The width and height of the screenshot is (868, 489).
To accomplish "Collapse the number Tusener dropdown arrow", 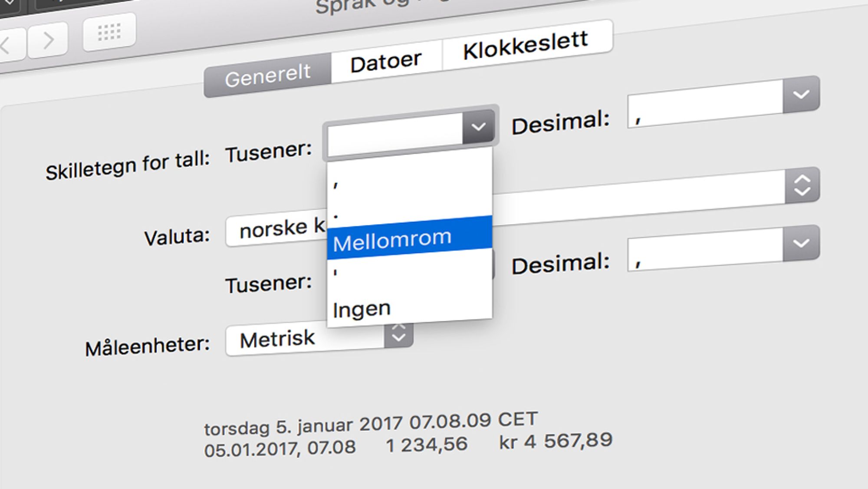I will [x=478, y=127].
